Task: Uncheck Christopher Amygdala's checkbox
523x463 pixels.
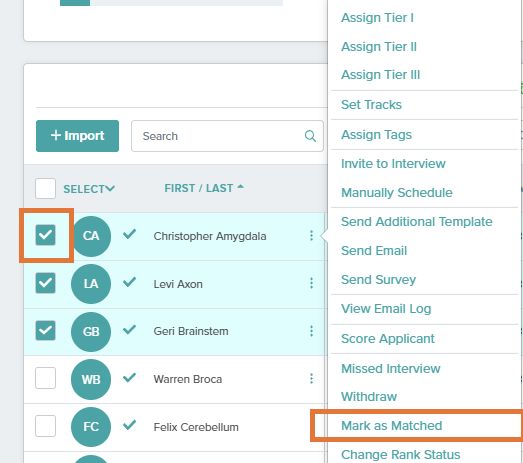Action: point(45,235)
